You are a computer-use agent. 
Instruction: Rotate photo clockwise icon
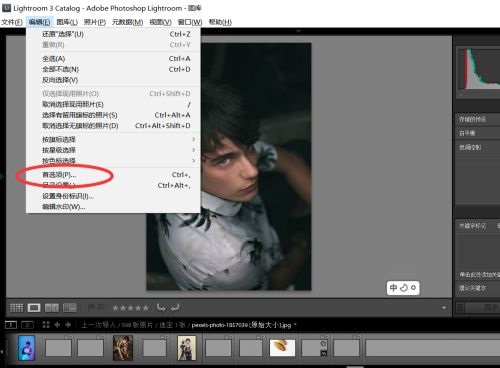pyautogui.click(x=175, y=307)
